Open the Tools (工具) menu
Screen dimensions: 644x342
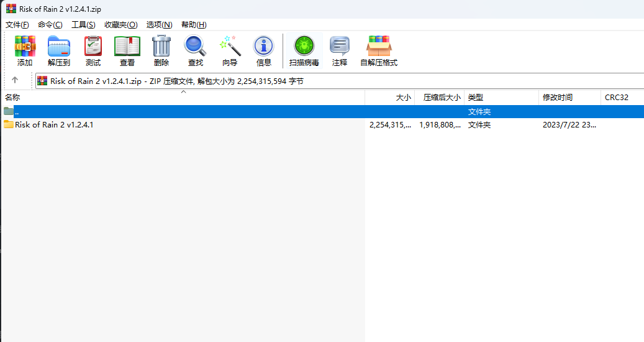point(83,24)
